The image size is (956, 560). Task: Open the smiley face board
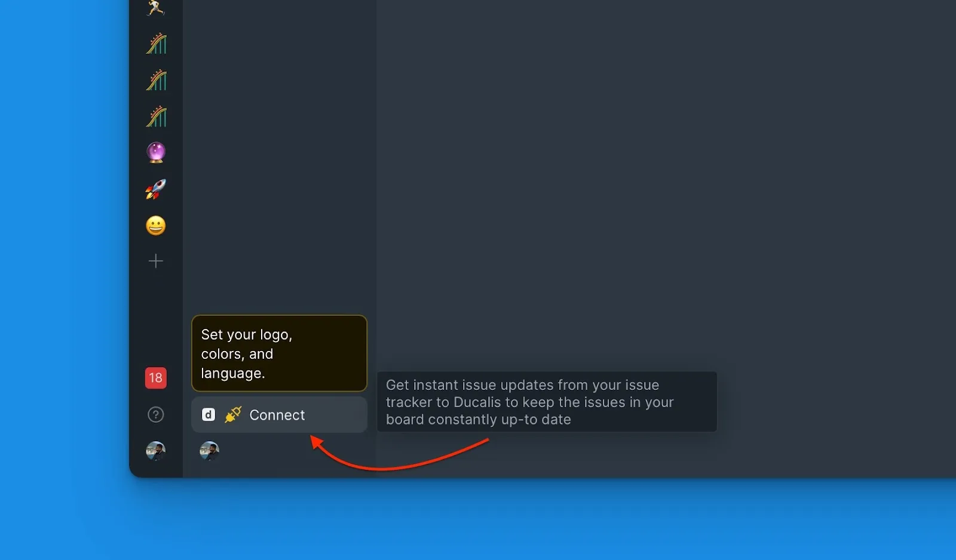click(156, 226)
